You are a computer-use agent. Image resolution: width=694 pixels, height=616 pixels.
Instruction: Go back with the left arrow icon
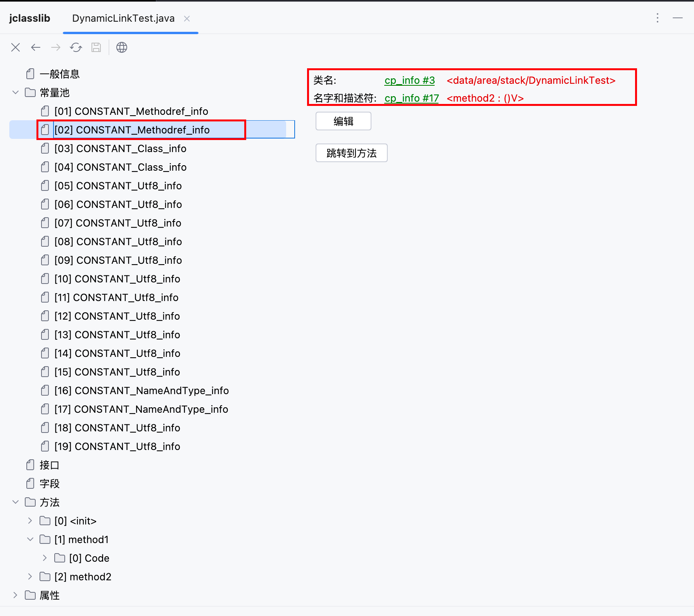(x=36, y=47)
